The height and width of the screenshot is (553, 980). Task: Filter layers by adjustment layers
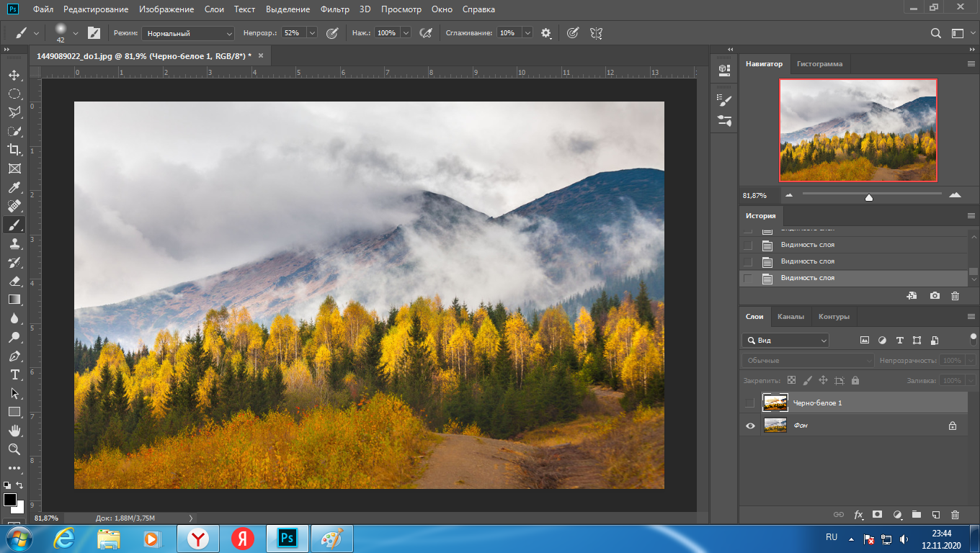882,340
